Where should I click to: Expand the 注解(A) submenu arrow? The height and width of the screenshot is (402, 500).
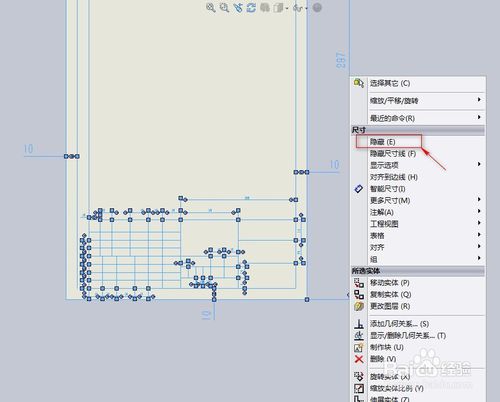(479, 211)
